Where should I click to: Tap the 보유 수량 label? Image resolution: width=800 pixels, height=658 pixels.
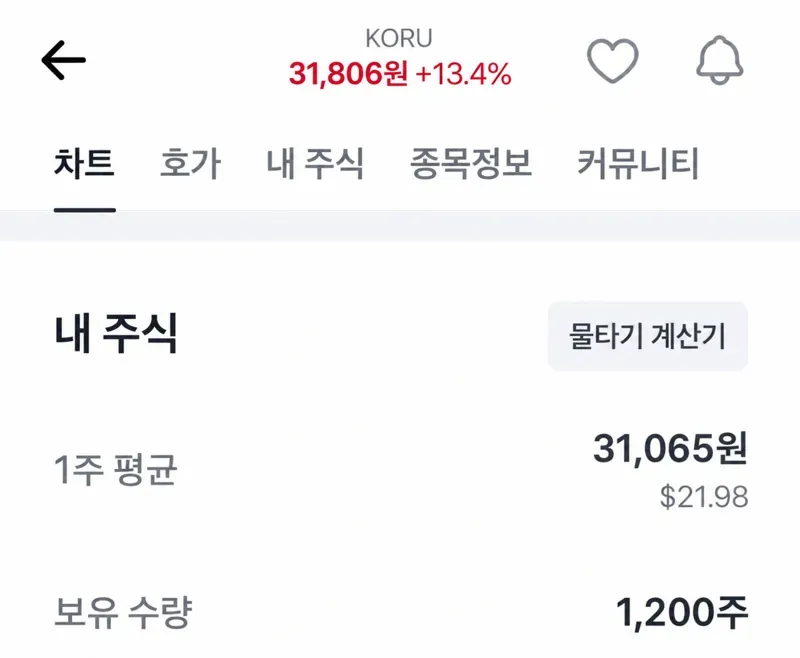(123, 612)
